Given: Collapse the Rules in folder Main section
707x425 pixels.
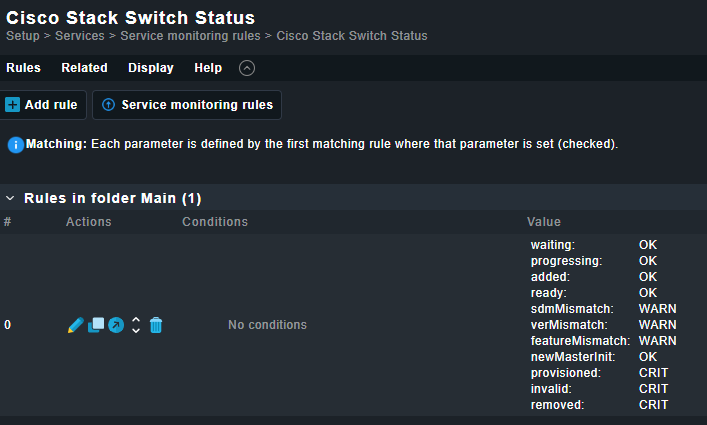Looking at the screenshot, I should point(10,199).
